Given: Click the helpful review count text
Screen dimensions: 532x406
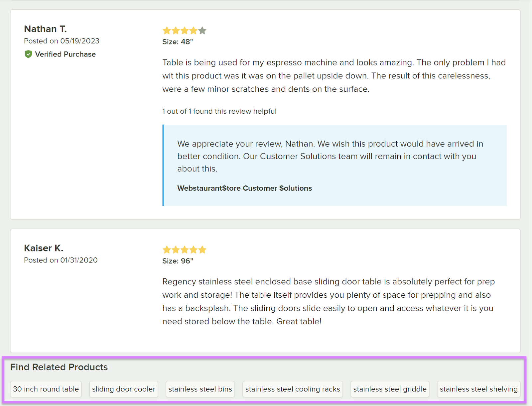Looking at the screenshot, I should click(219, 111).
